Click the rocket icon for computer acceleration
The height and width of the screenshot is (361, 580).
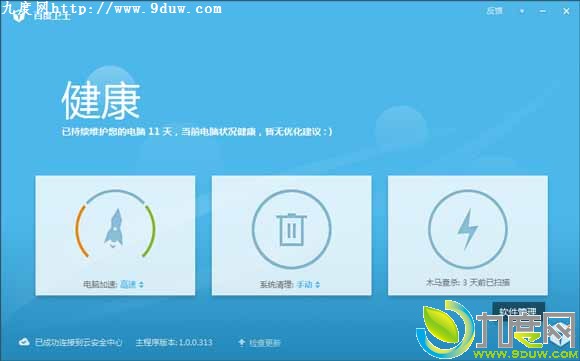[115, 229]
